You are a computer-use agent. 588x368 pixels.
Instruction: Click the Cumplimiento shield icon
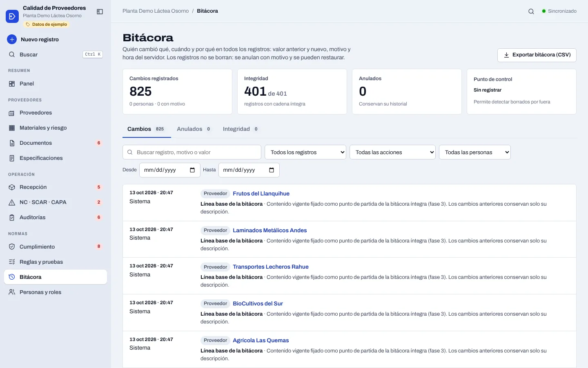(12, 247)
